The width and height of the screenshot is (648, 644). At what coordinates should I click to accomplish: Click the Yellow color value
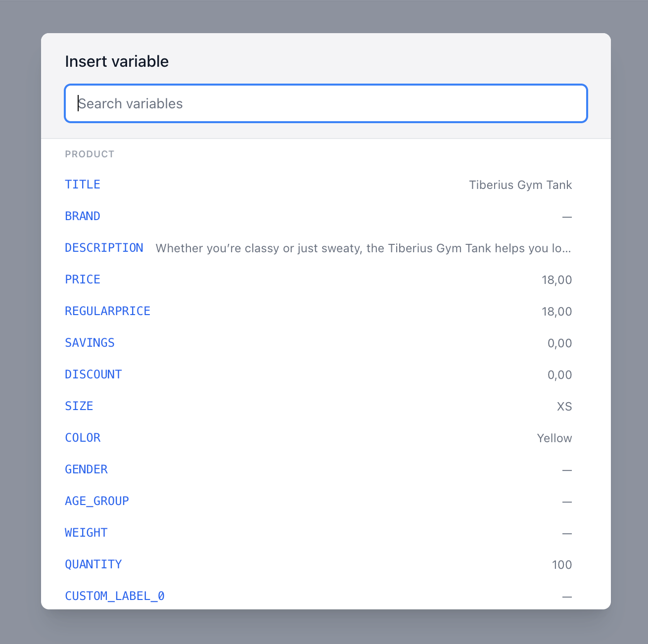(555, 438)
